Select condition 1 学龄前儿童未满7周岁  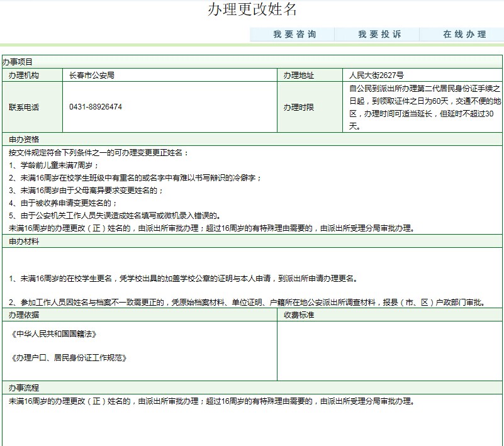pos(53,165)
